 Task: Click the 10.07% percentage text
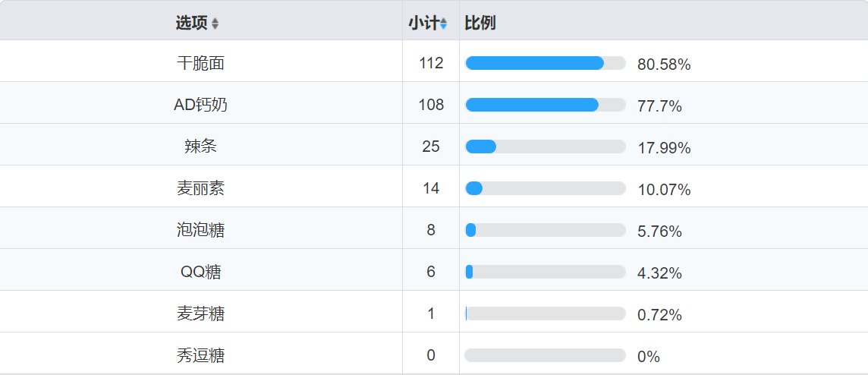tap(664, 190)
